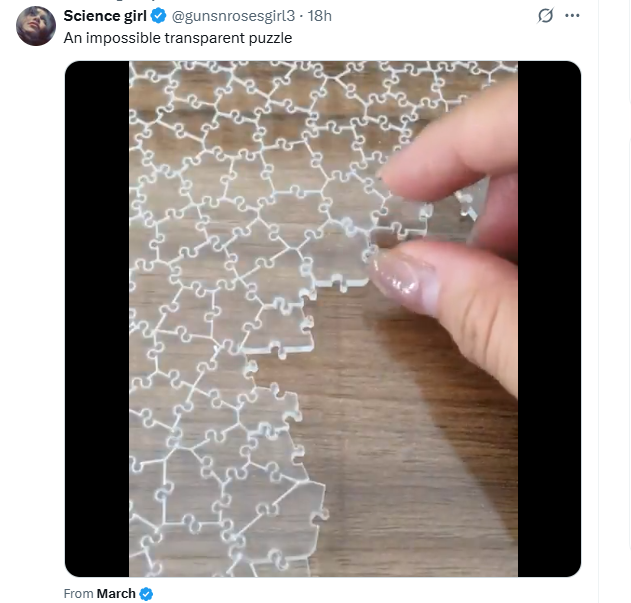
Task: Open the three-dot more options menu
Action: 572,16
